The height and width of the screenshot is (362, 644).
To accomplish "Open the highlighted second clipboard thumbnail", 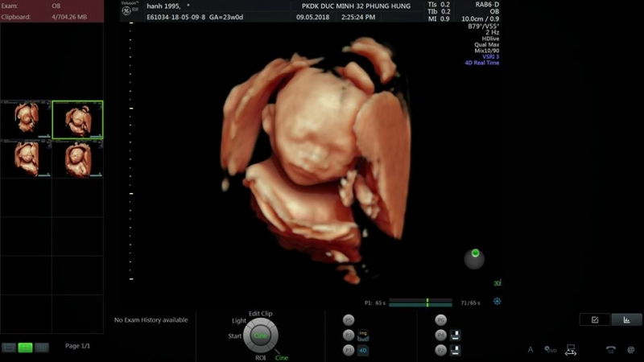I will (77, 119).
